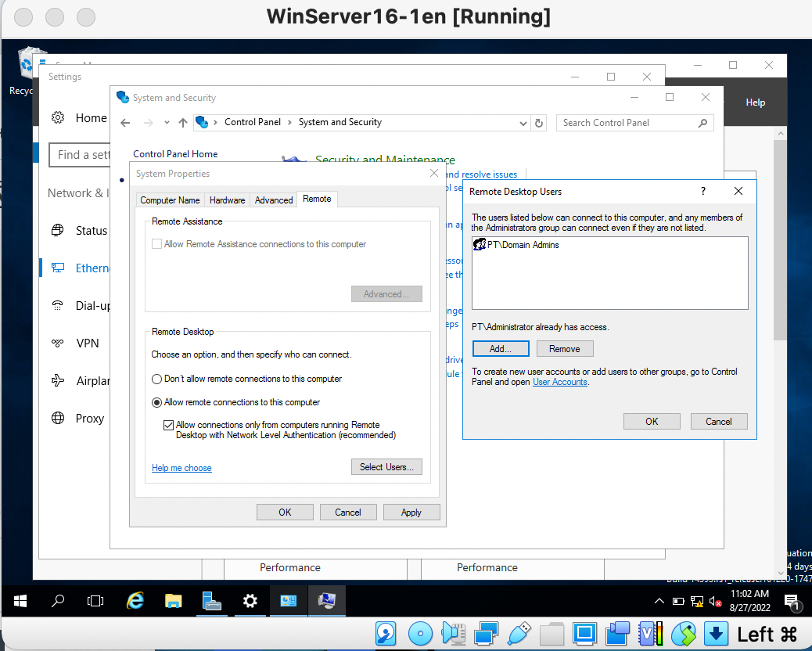Open Help menu in Server Manager
The height and width of the screenshot is (651, 812).
[x=755, y=103]
